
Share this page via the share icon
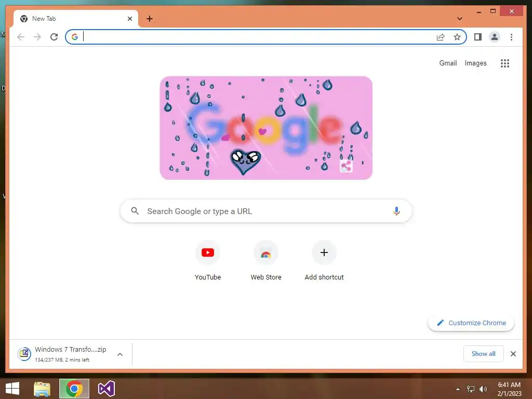tap(441, 37)
